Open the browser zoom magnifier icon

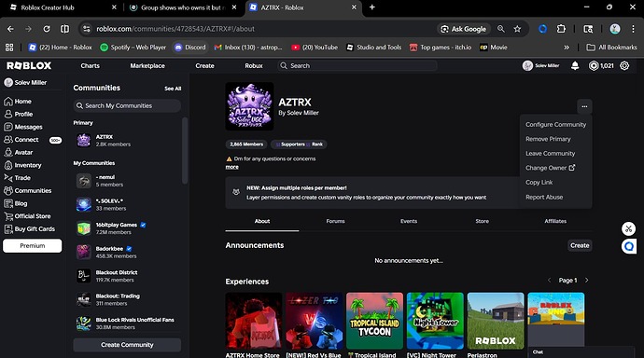500,29
